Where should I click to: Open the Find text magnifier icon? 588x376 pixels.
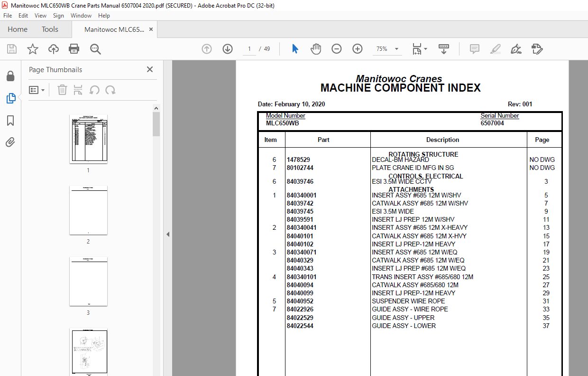point(95,49)
